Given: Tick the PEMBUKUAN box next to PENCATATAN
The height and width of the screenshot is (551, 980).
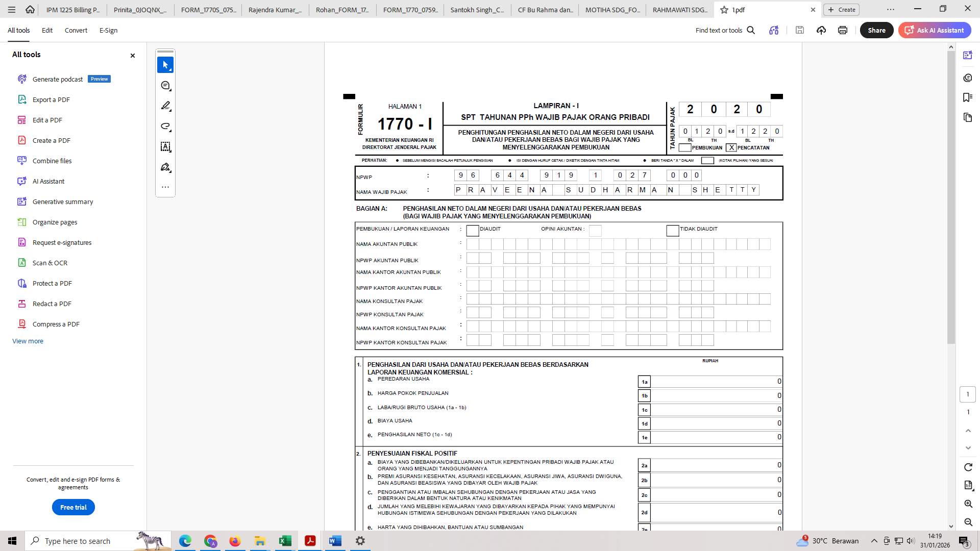Looking at the screenshot, I should 684,147.
